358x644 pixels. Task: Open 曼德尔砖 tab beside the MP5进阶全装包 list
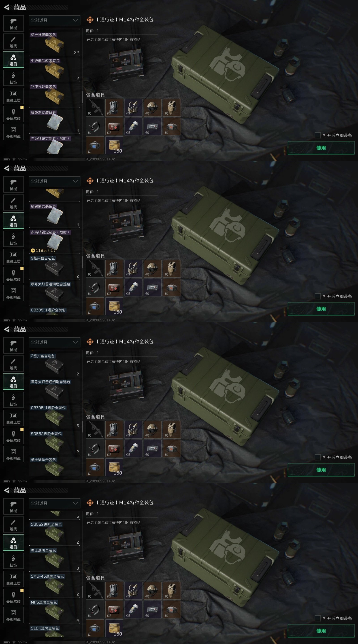(13, 597)
